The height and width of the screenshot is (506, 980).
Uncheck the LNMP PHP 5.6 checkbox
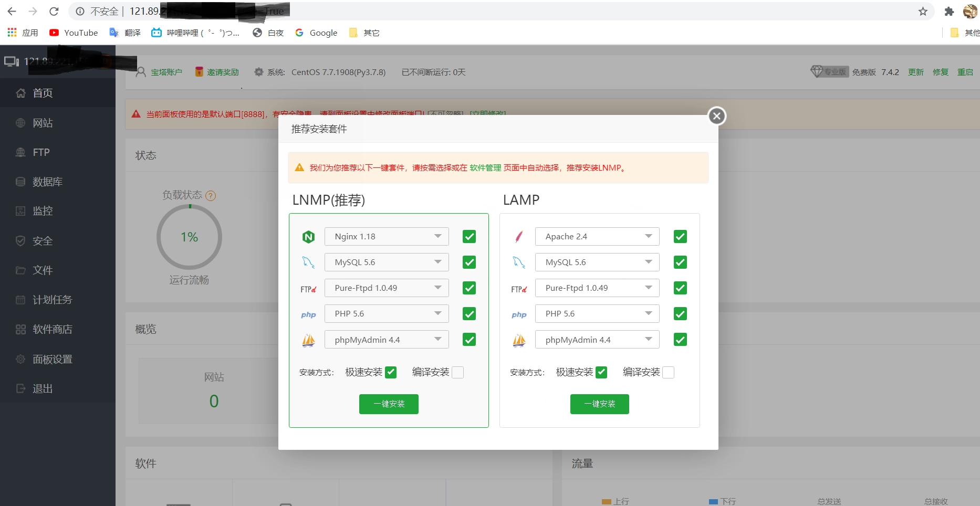pyautogui.click(x=469, y=314)
